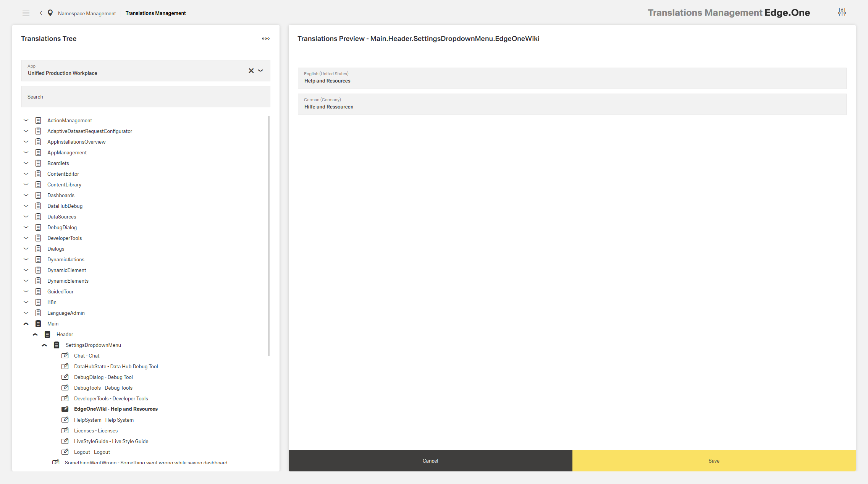The width and height of the screenshot is (868, 484).
Task: Click the Cancel button
Action: tap(430, 461)
